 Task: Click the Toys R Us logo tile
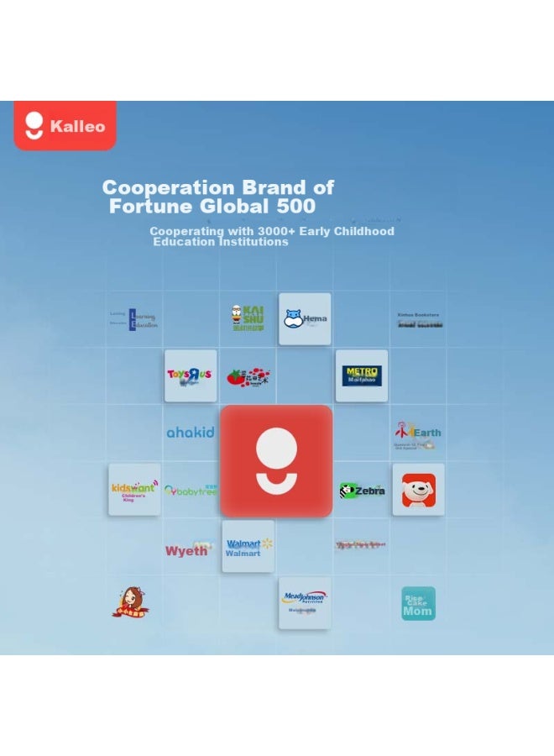coord(191,375)
